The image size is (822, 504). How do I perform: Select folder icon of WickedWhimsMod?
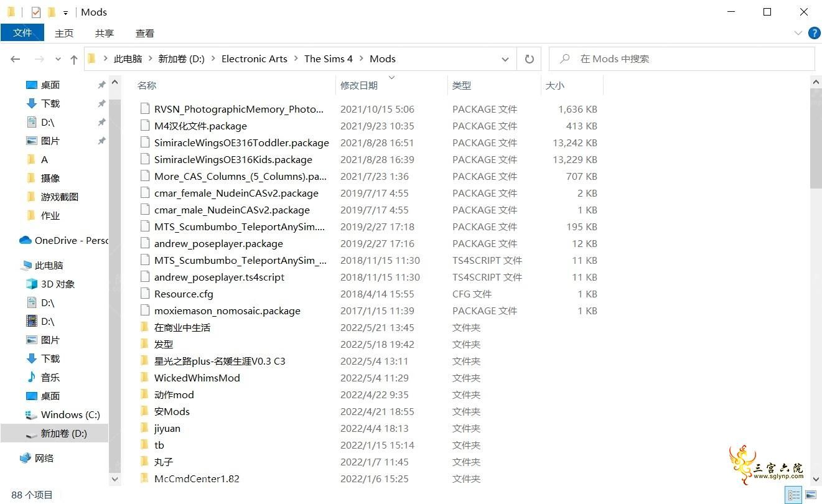(145, 378)
